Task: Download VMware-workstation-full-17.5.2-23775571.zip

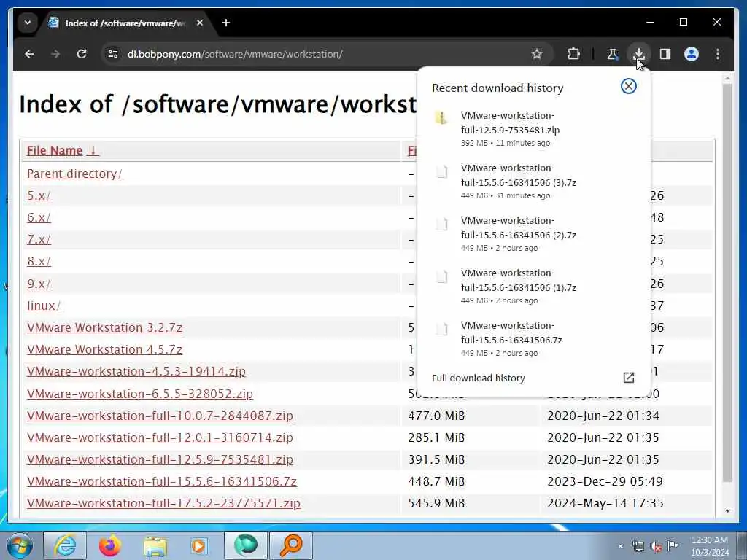Action: point(164,503)
